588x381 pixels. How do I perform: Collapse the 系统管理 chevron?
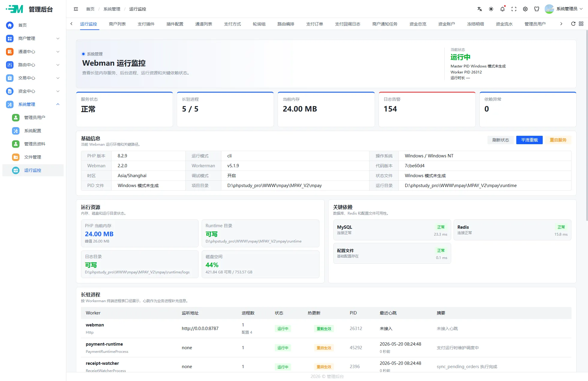point(58,104)
